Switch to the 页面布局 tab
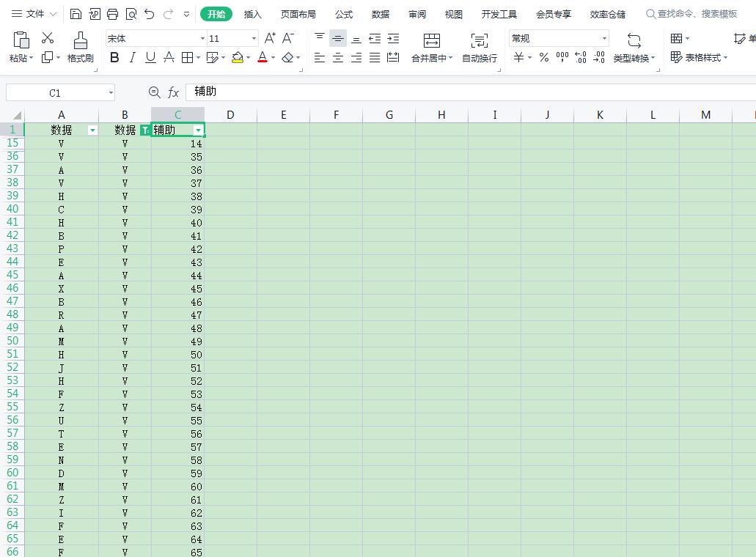The height and width of the screenshot is (557, 756). tap(298, 15)
